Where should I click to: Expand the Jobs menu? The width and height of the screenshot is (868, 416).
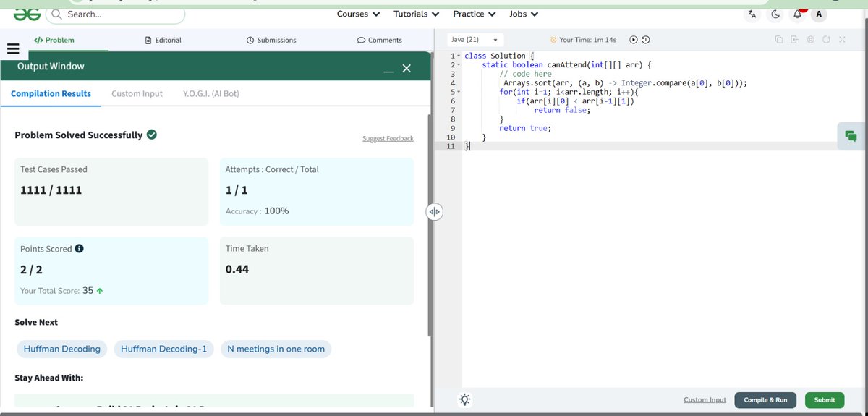524,14
